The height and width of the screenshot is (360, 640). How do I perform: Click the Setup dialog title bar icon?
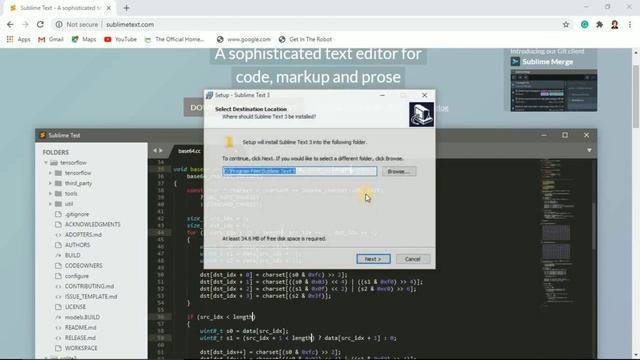pyautogui.click(x=209, y=95)
